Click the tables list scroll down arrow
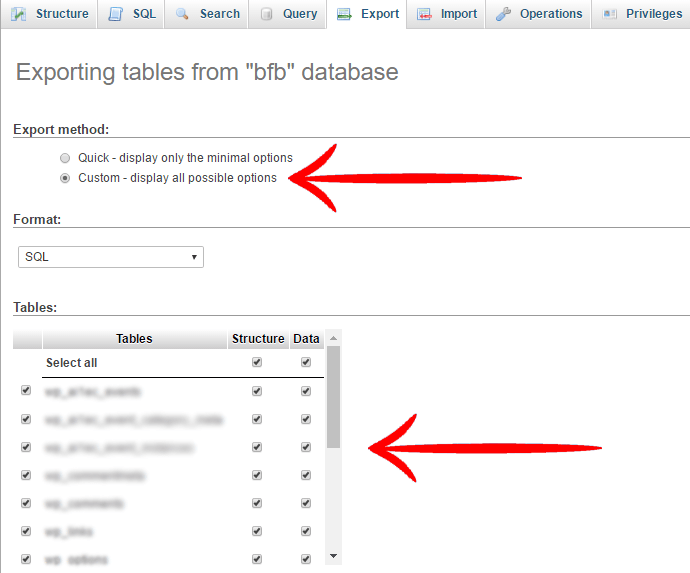690x573 pixels. [x=334, y=556]
